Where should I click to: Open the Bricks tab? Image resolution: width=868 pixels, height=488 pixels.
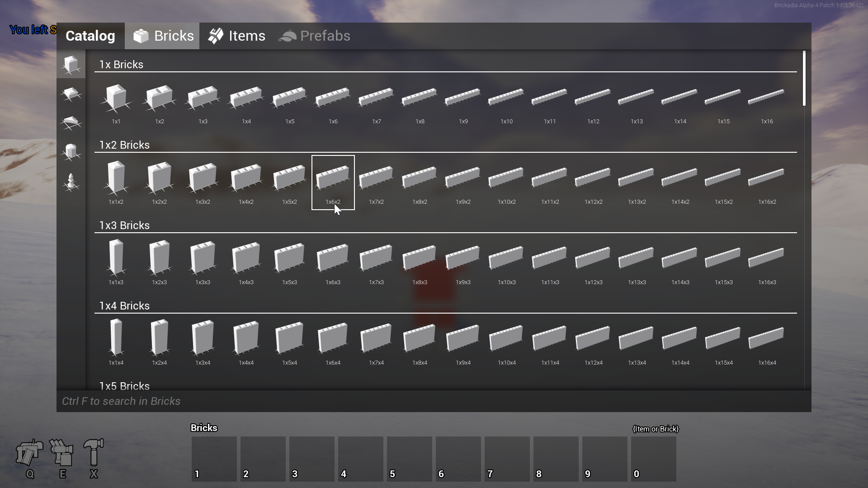tap(162, 36)
